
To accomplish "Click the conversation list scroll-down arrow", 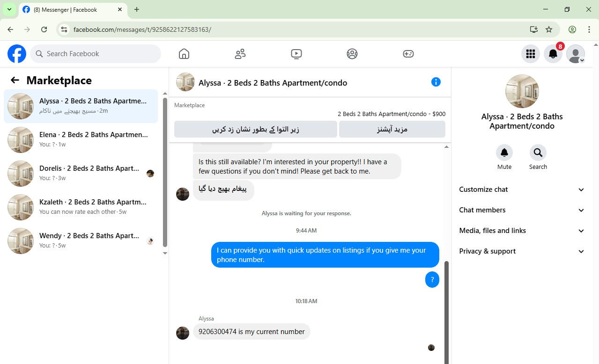I will pyautogui.click(x=165, y=253).
